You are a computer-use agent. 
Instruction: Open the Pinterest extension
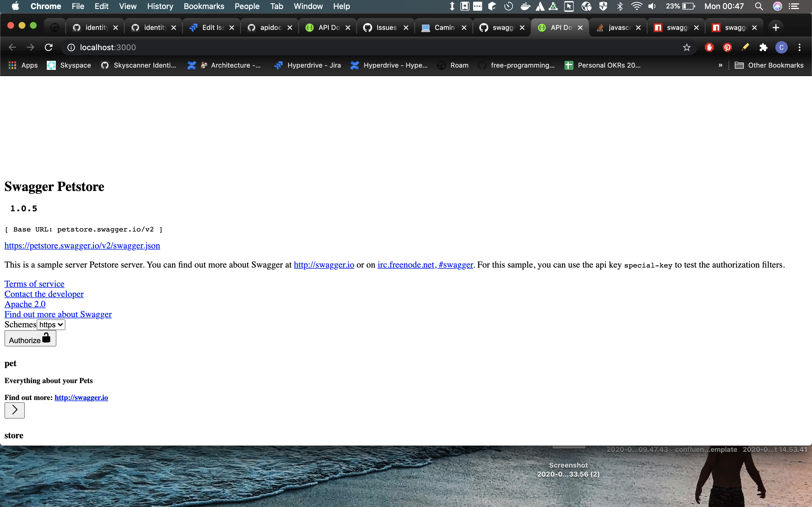click(727, 47)
